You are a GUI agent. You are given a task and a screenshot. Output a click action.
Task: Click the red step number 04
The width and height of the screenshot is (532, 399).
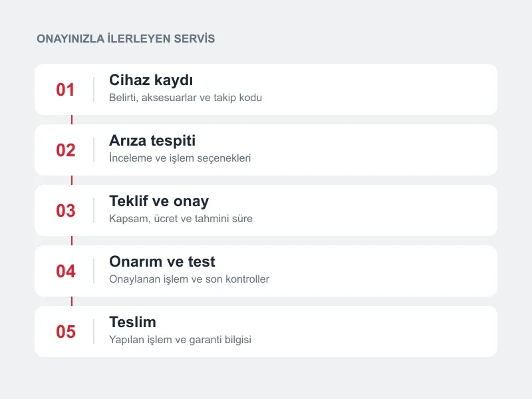pyautogui.click(x=65, y=271)
